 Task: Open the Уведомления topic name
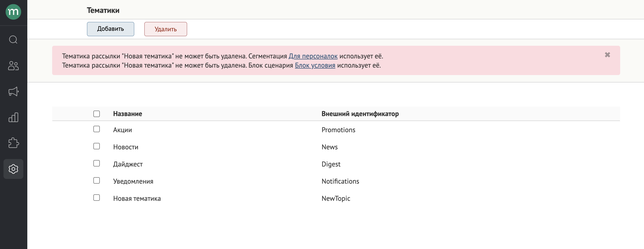pyautogui.click(x=133, y=181)
